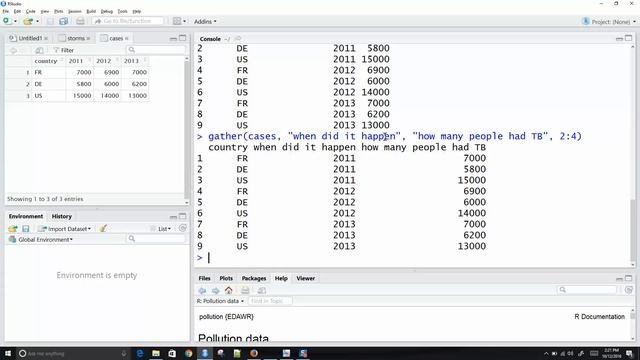Image resolution: width=640 pixels, height=360 pixels.
Task: Click the Windows Start button
Action: pos(8,353)
